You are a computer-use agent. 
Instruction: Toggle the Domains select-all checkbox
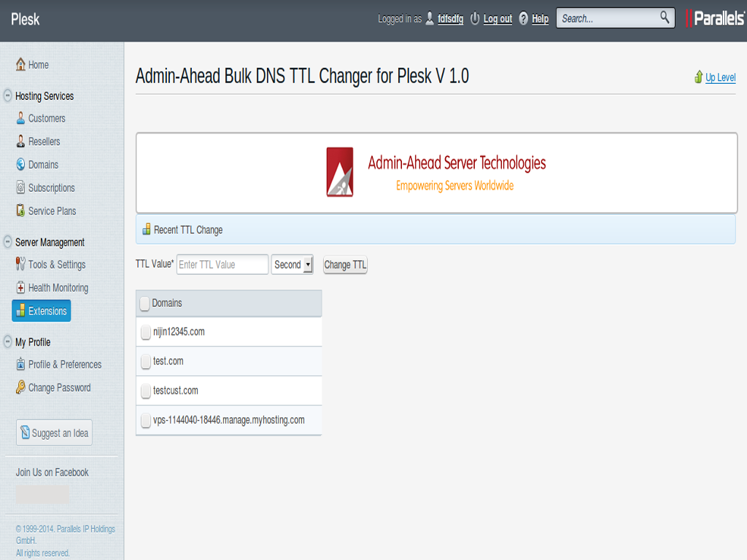point(145,303)
